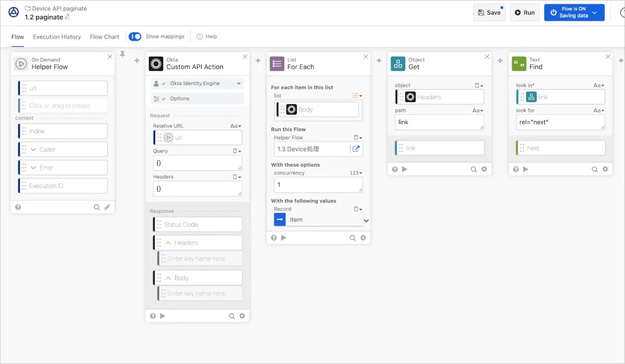Open settings gear on Object Get card
The image size is (625, 364).
[484, 169]
